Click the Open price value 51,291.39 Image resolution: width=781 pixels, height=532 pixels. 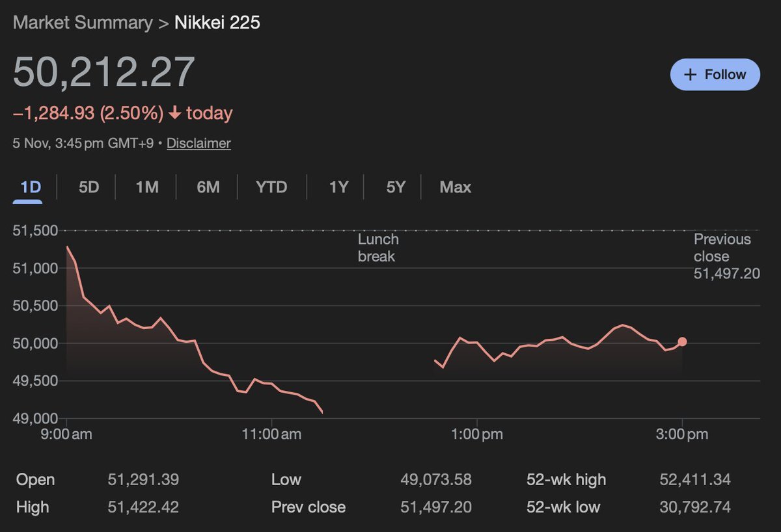pos(143,480)
